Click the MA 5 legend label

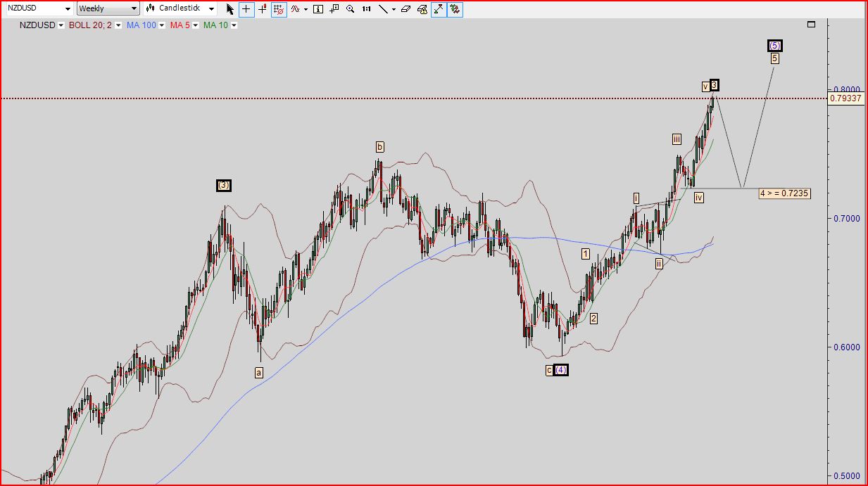click(180, 25)
